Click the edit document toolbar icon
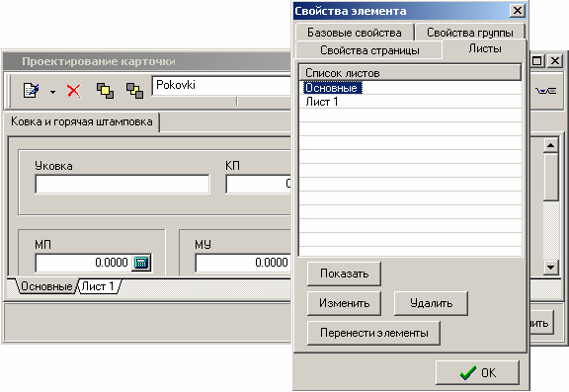The width and height of the screenshot is (569, 392). pyautogui.click(x=31, y=90)
